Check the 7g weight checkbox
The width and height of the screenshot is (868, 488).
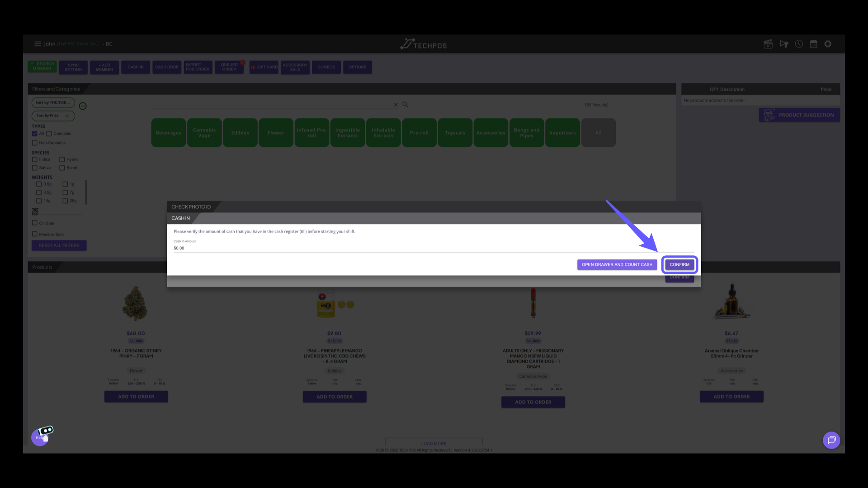[66, 192]
